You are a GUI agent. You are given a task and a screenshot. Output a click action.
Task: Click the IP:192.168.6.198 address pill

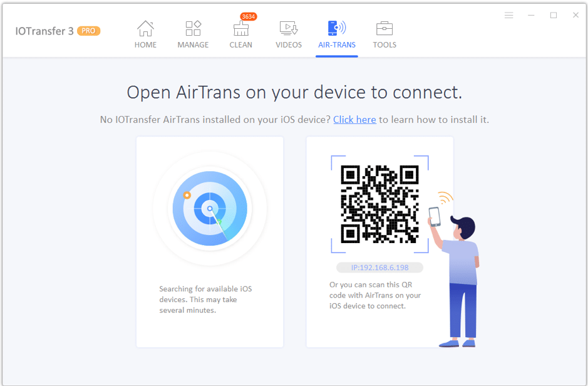point(380,268)
